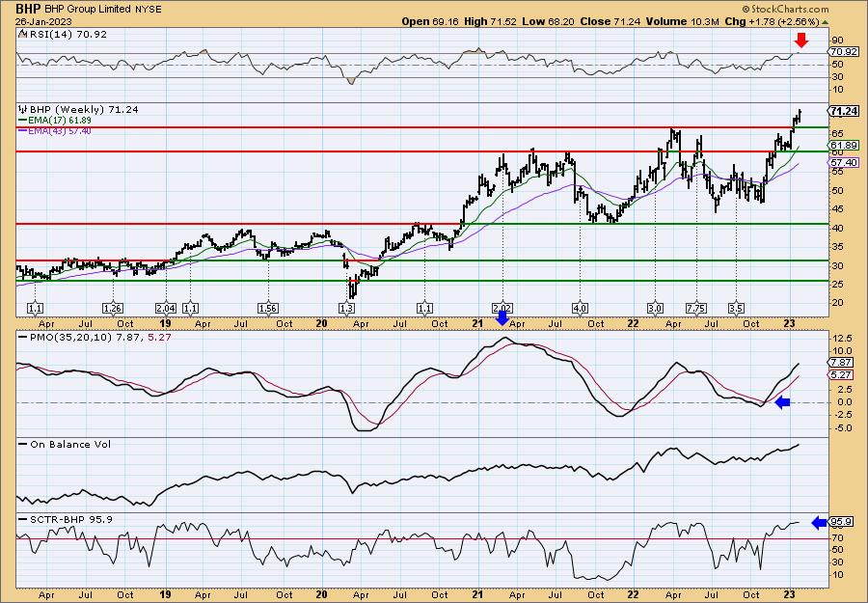Screen dimensions: 868x603
Task: Click the 70.92 value tag on the RSI axis
Action: point(845,51)
